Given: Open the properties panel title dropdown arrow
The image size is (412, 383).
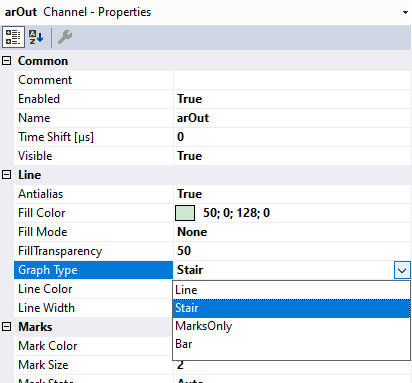Looking at the screenshot, I should click(x=405, y=13).
